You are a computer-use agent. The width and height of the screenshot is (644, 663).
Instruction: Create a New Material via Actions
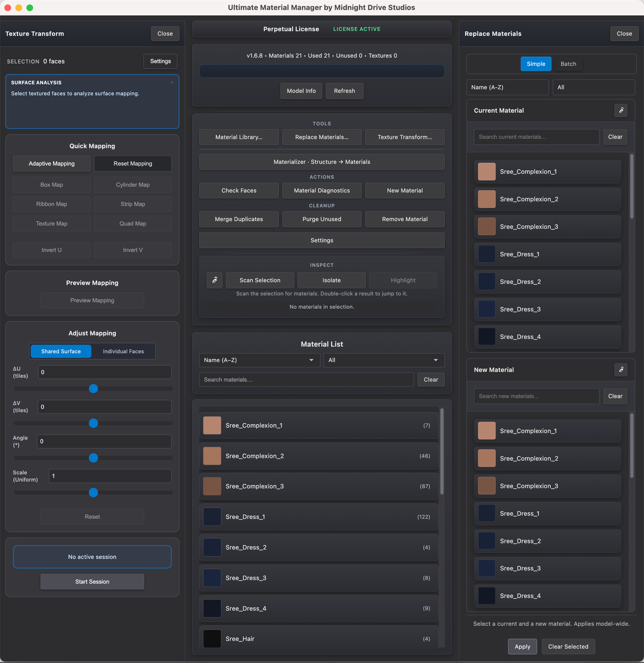click(405, 190)
